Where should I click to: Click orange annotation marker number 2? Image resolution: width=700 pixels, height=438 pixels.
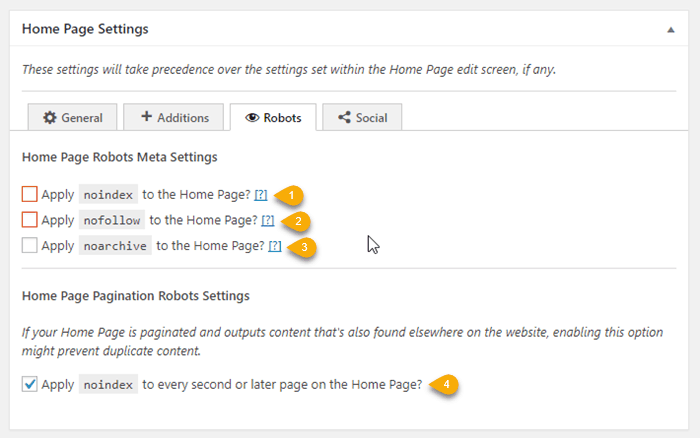pyautogui.click(x=295, y=220)
